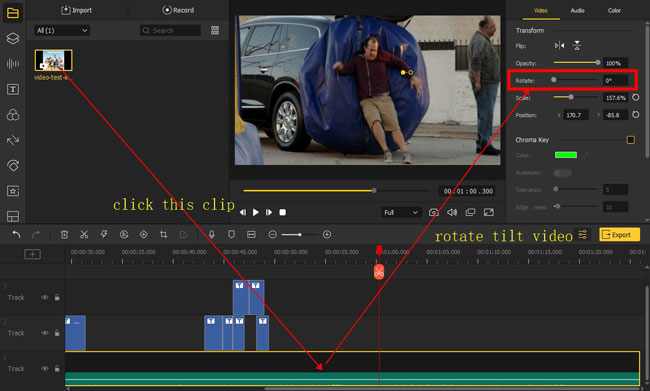This screenshot has width=650, height=391.
Task: Click the green chroma key color swatch
Action: click(566, 155)
